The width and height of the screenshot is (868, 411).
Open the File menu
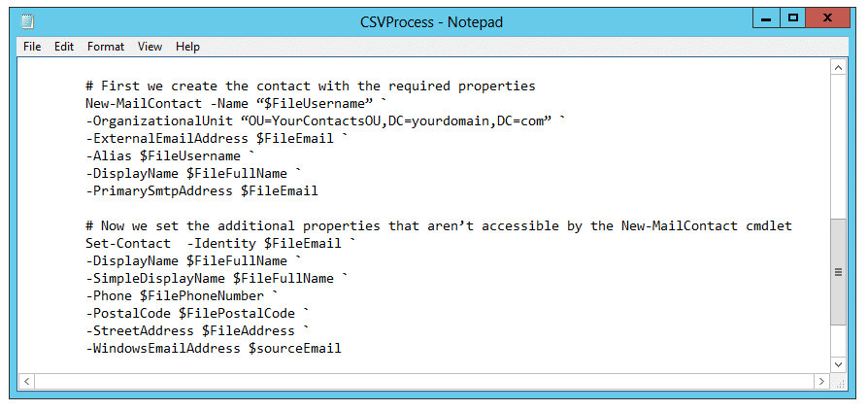[x=32, y=46]
